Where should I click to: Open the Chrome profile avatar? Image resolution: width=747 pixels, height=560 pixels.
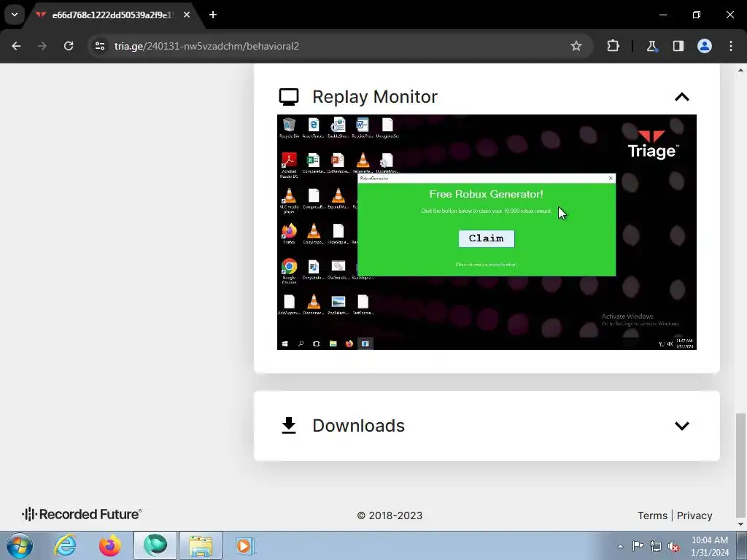pos(704,46)
